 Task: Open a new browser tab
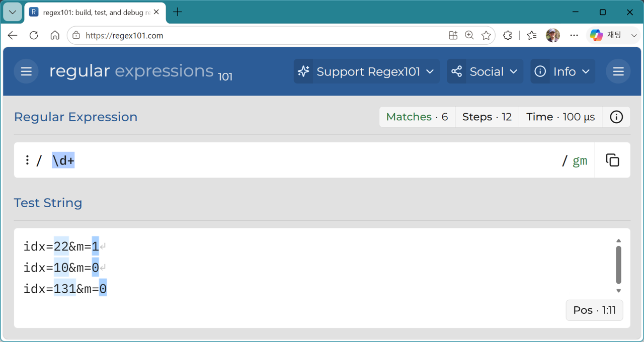pos(177,12)
